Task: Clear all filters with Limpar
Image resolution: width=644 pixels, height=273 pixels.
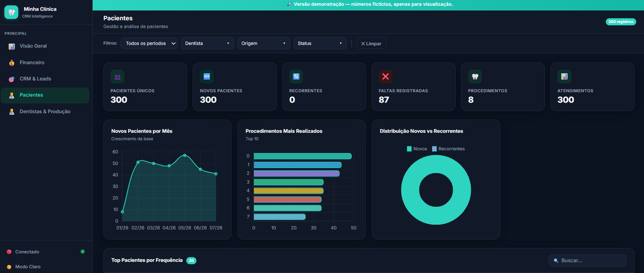Action: pos(371,43)
